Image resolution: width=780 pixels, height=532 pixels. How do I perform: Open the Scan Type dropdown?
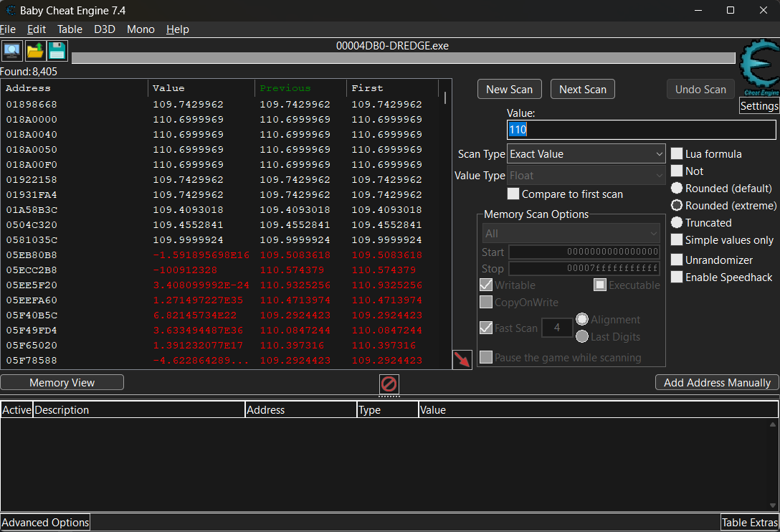586,154
